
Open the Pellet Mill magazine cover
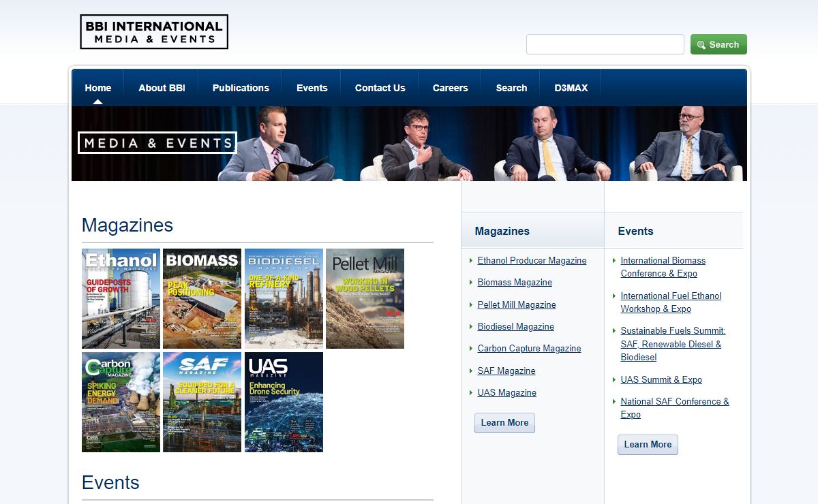pos(365,298)
